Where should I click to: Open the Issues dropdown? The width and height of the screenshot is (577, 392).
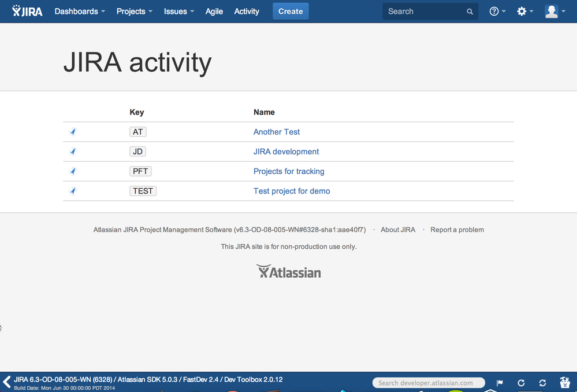(x=179, y=12)
